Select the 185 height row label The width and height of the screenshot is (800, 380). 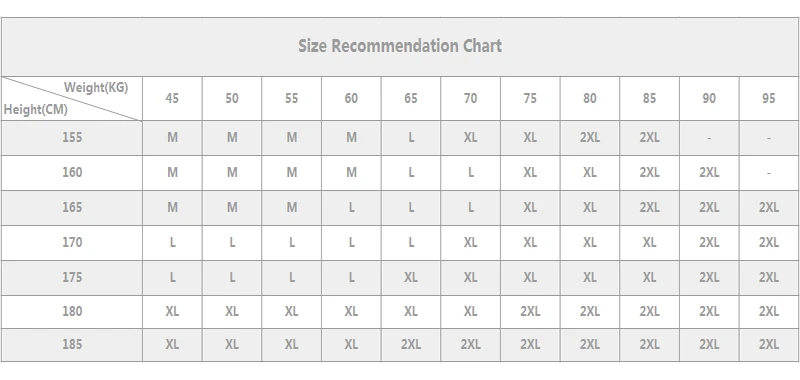72,344
